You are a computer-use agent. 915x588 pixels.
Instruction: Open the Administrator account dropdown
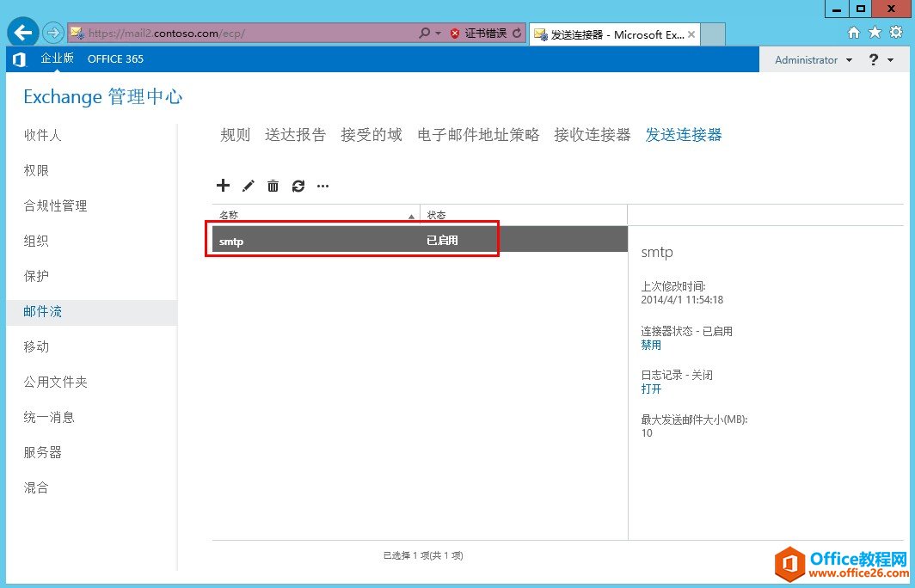coord(809,59)
